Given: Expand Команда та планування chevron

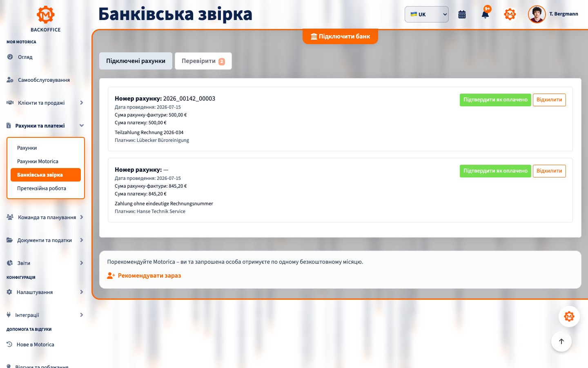Looking at the screenshot, I should click(82, 217).
